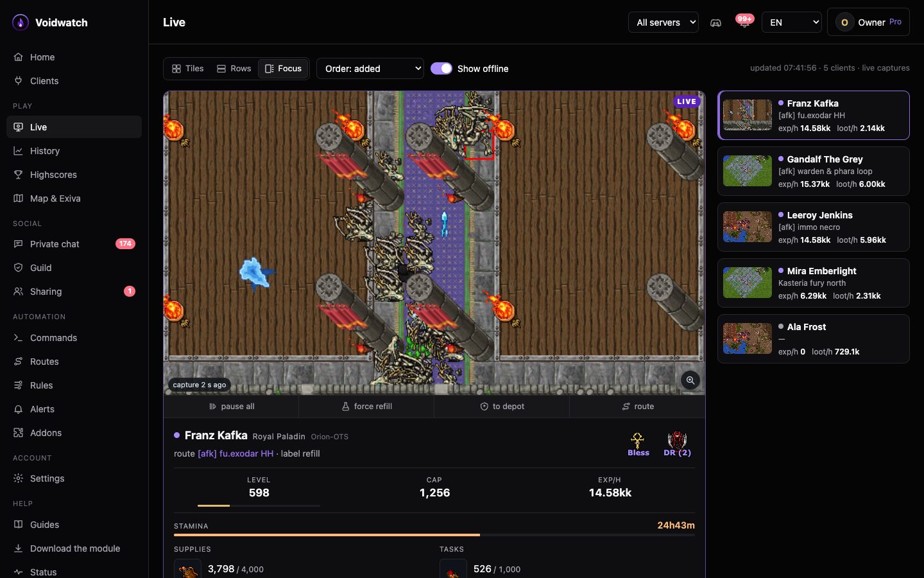
Task: Click the supplies item icon
Action: (x=188, y=570)
